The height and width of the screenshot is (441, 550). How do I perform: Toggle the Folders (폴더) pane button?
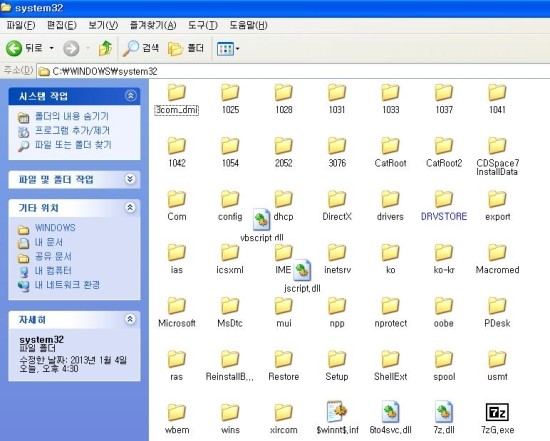coord(186,48)
